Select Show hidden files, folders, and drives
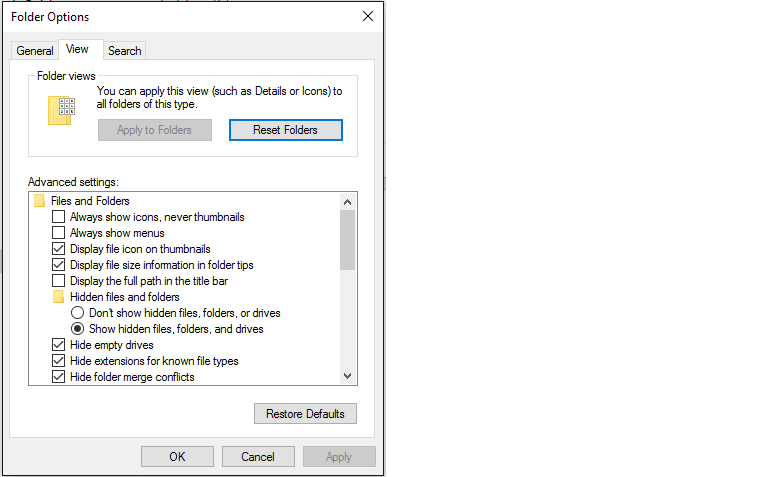769x477 pixels. tap(77, 328)
